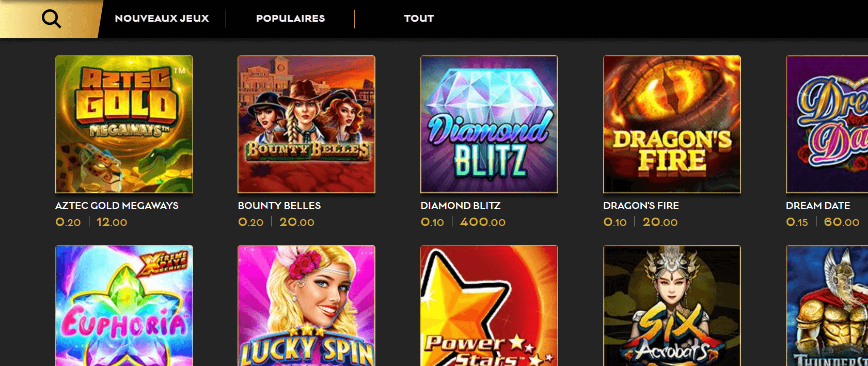Screen dimensions: 868x366
Task: Play the Six Acrobats game tile
Action: coord(672,306)
